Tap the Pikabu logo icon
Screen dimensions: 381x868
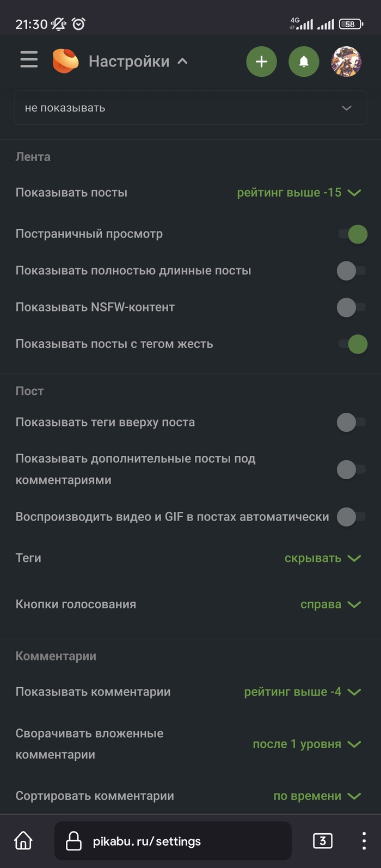pyautogui.click(x=65, y=60)
